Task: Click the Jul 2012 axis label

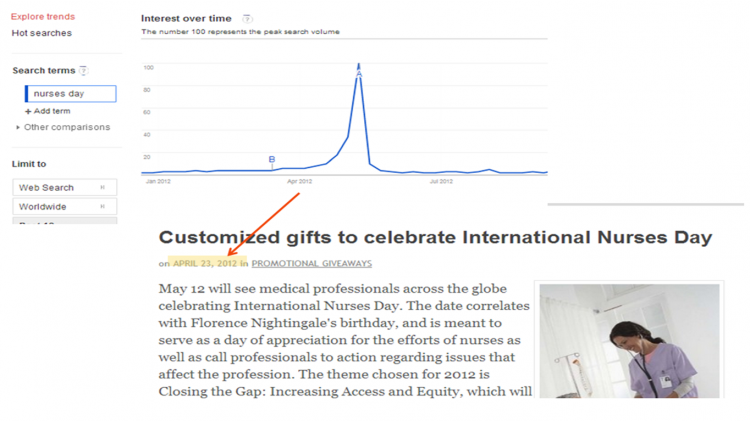Action: click(x=441, y=182)
